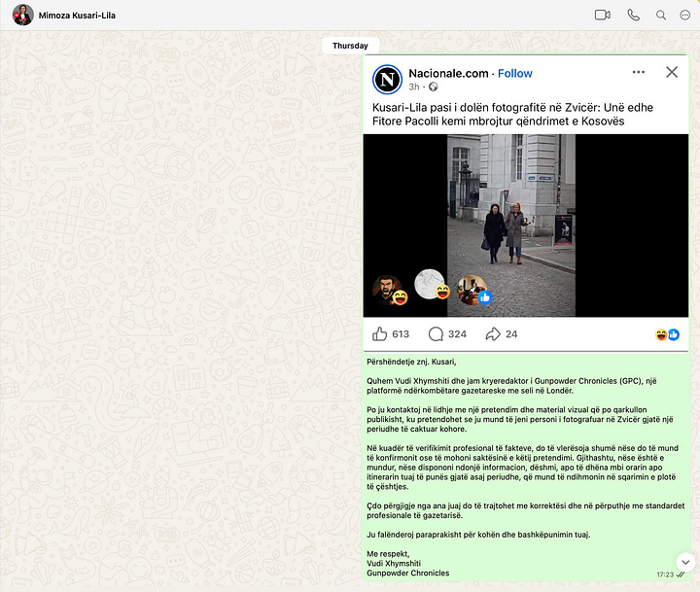This screenshot has height=592, width=700.
Task: Open the chat header more options menu
Action: pos(684,16)
